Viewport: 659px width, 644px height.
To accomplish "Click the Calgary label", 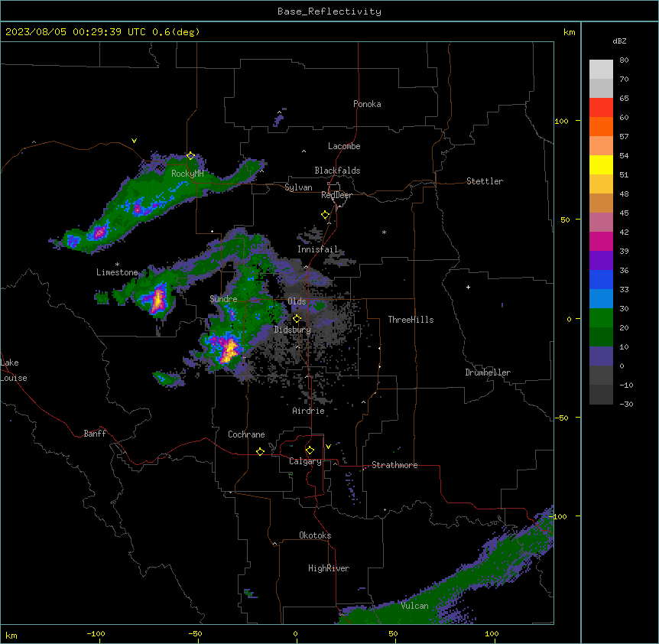I will (305, 461).
